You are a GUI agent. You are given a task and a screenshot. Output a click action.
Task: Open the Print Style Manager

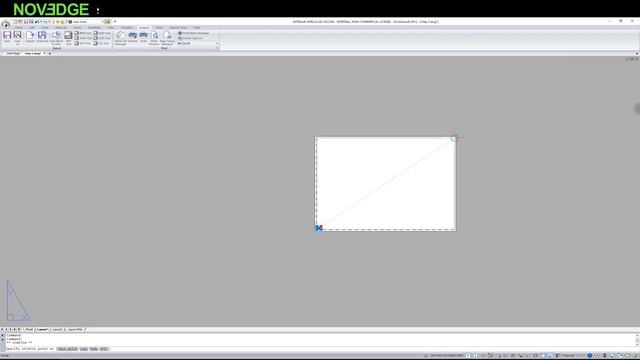click(193, 33)
